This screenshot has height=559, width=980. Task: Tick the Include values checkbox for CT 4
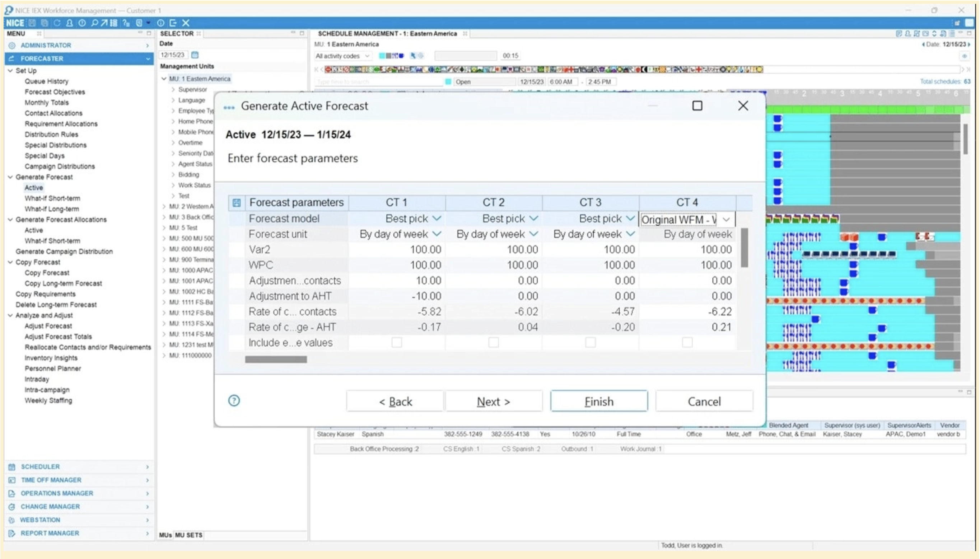point(687,342)
